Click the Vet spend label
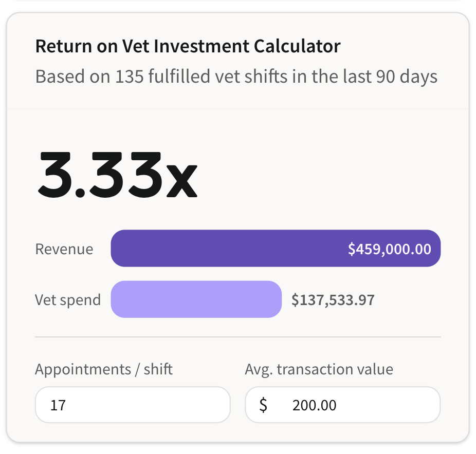 [x=68, y=300]
